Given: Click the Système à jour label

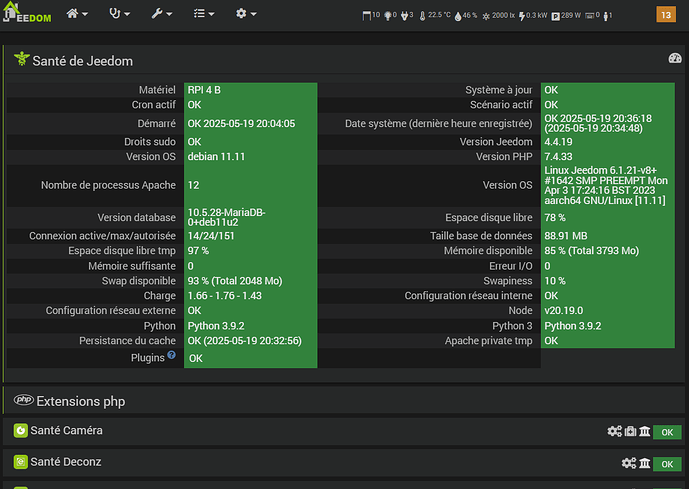Looking at the screenshot, I should pos(499,90).
